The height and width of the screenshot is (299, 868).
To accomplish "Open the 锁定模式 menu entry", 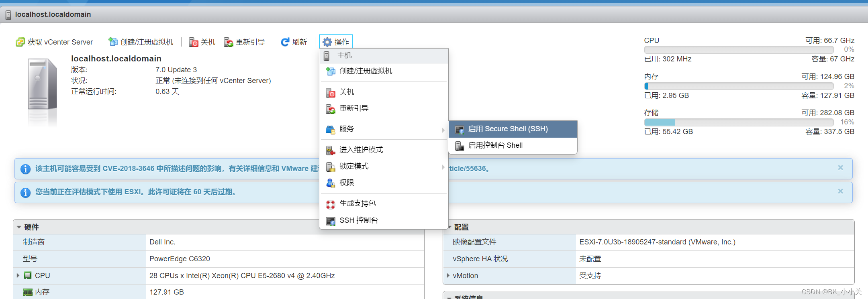I will click(384, 166).
